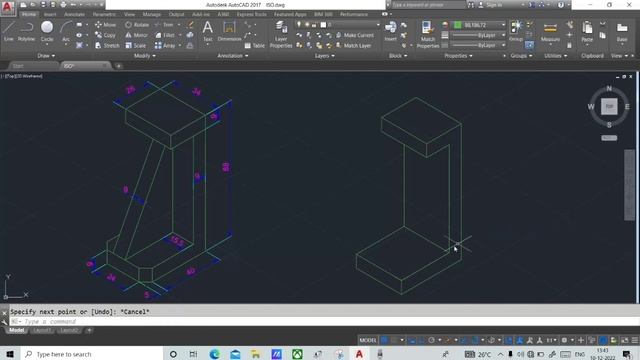Open the top ByLayer lineweight dropdown
The image size is (640, 360).
click(479, 35)
